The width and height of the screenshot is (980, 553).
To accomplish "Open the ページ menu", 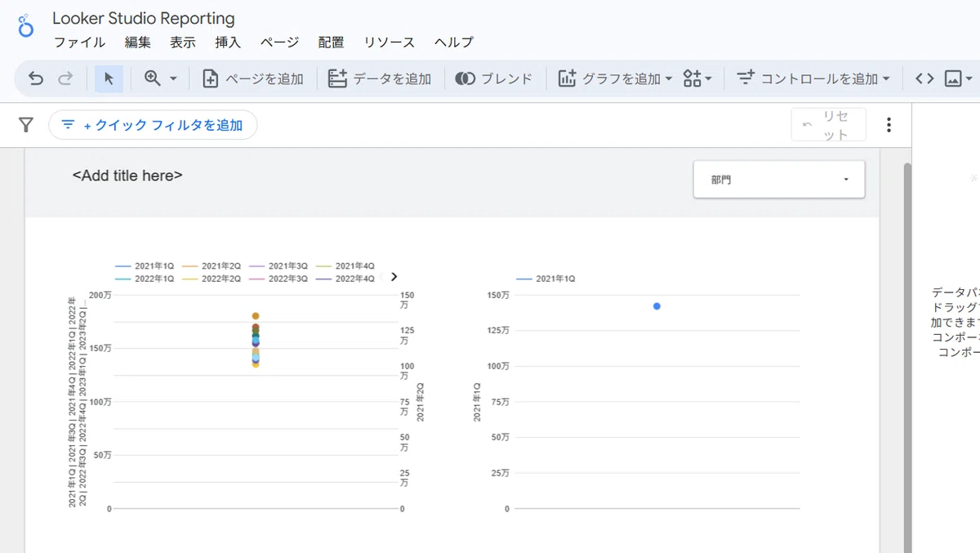I will tap(280, 42).
